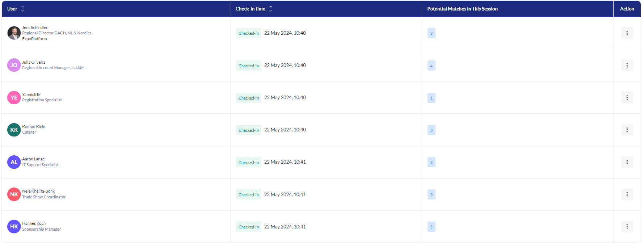
Task: Sort table by User column
Action: click(x=23, y=9)
